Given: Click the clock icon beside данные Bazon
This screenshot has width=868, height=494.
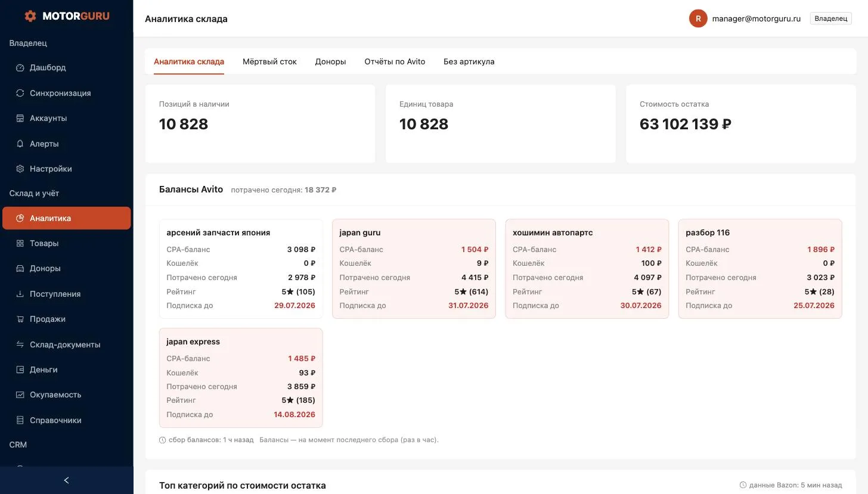Looking at the screenshot, I should coord(743,485).
